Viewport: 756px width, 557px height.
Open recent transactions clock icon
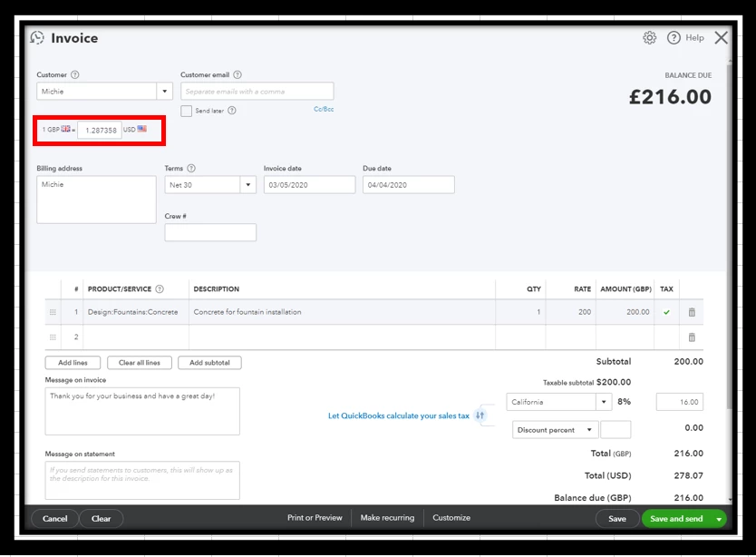[x=37, y=38]
